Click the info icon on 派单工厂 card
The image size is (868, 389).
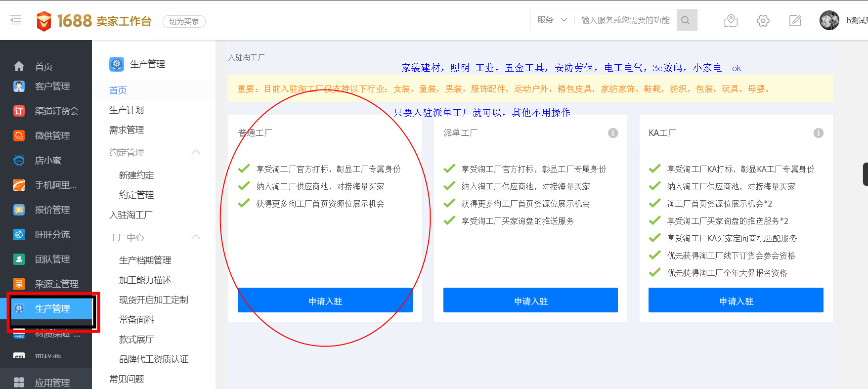[613, 133]
